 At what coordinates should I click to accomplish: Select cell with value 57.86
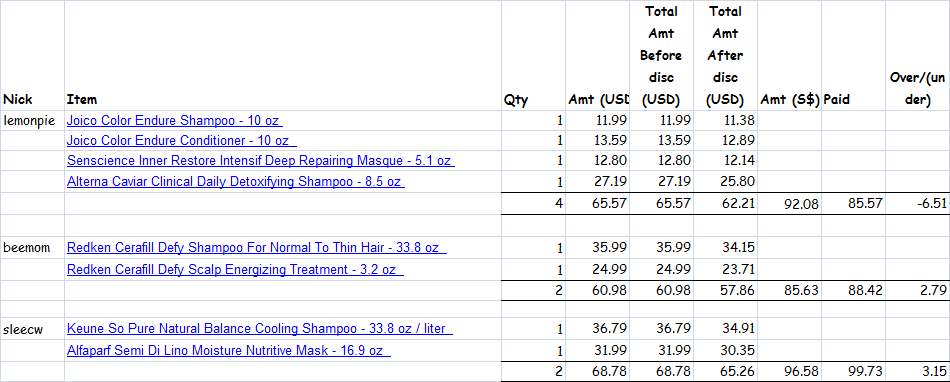point(726,291)
